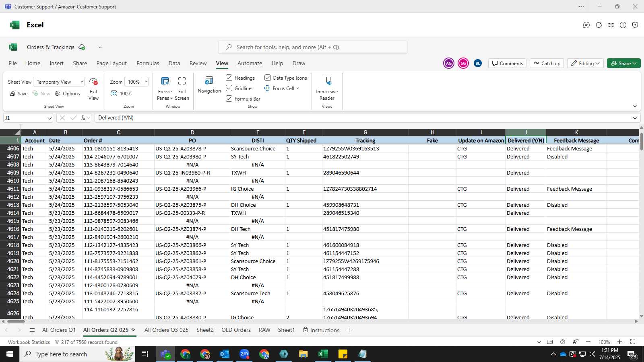Select the cell with order 114-2046077-6701007
Image resolution: width=644 pixels, height=362 pixels.
click(x=118, y=156)
